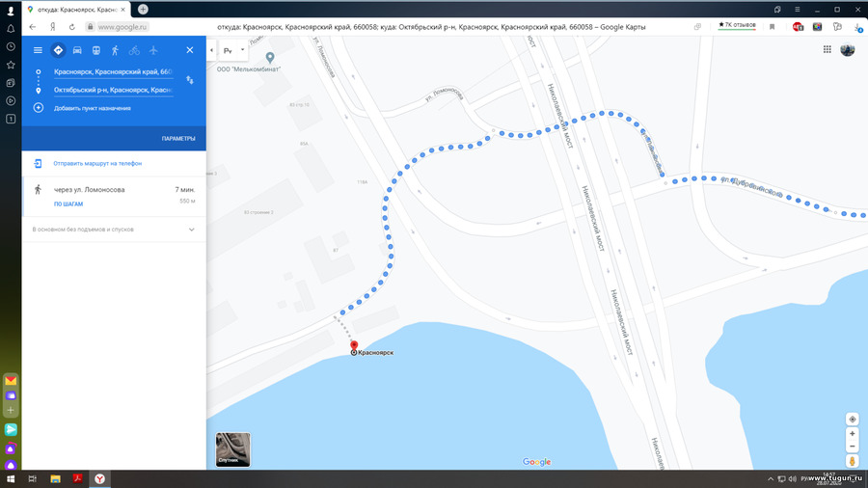The width and height of the screenshot is (868, 488).
Task: Open Windows Start menu
Action: pos(11,479)
